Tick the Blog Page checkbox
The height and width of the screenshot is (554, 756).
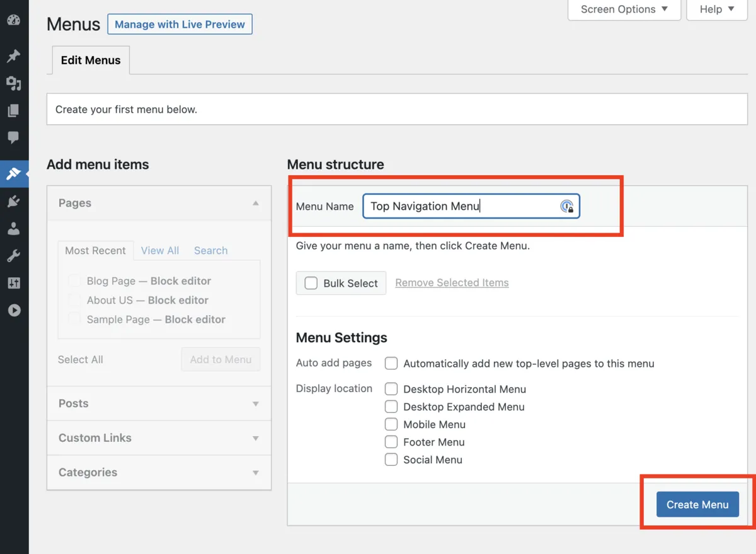pyautogui.click(x=74, y=280)
